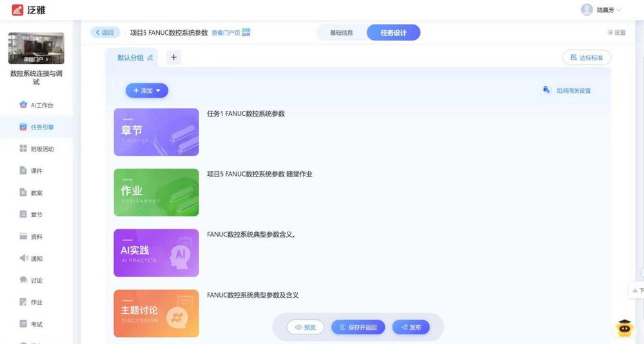
Task: Open the 设置 gear at top right
Action: pyautogui.click(x=616, y=33)
